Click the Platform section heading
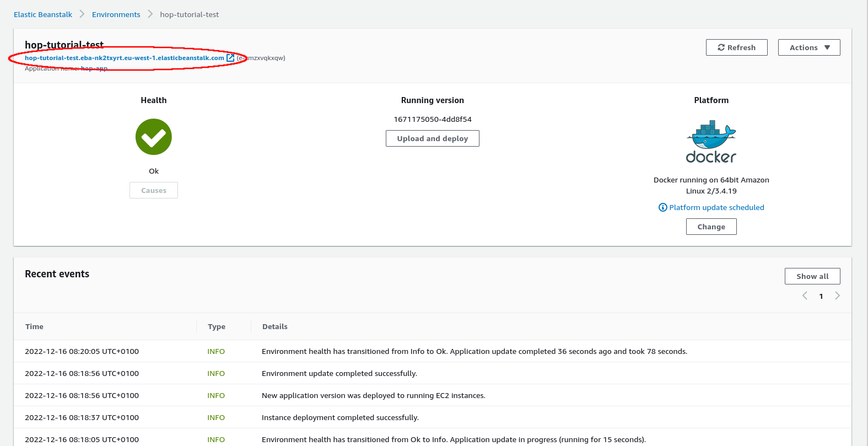 (x=711, y=100)
